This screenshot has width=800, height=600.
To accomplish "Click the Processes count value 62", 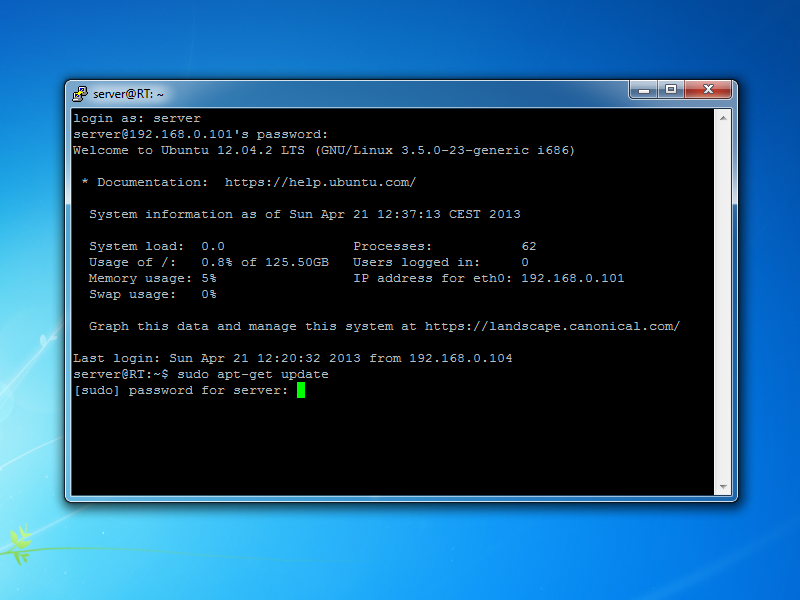I will coord(529,246).
